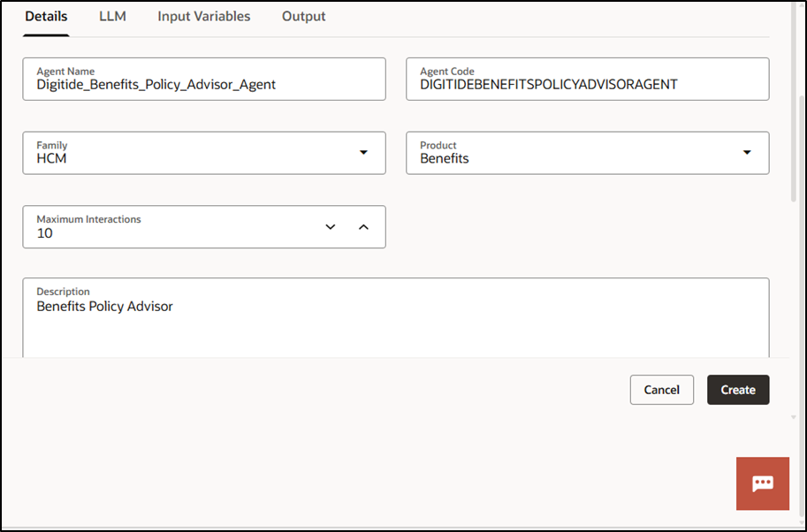807x532 pixels.
Task: Expand the Family dropdown arrow
Action: pyautogui.click(x=363, y=152)
